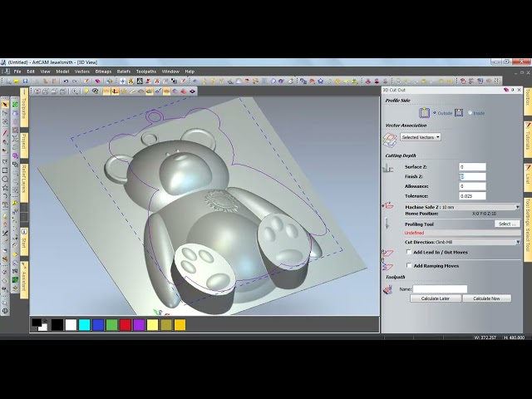Open the File menu
The height and width of the screenshot is (399, 532).
tap(17, 71)
